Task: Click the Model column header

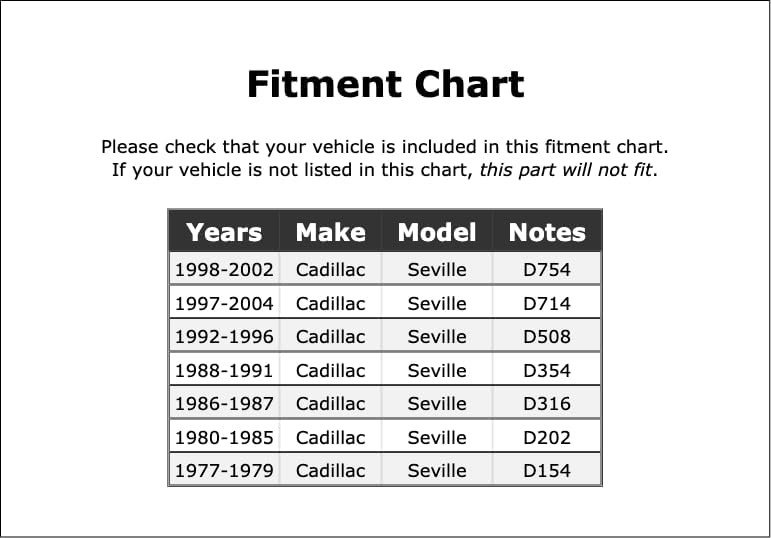Action: click(437, 232)
